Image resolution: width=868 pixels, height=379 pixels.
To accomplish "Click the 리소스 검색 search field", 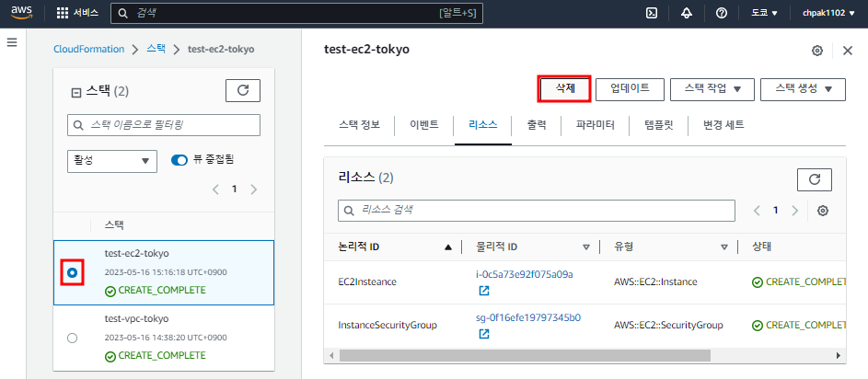I will (537, 211).
